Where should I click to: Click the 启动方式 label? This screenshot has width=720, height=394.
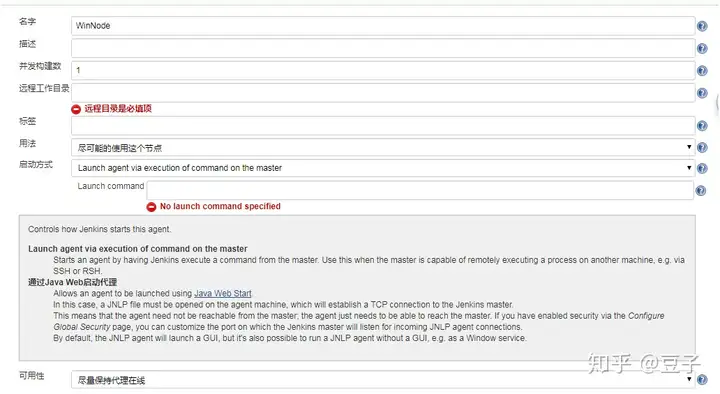[x=36, y=164]
